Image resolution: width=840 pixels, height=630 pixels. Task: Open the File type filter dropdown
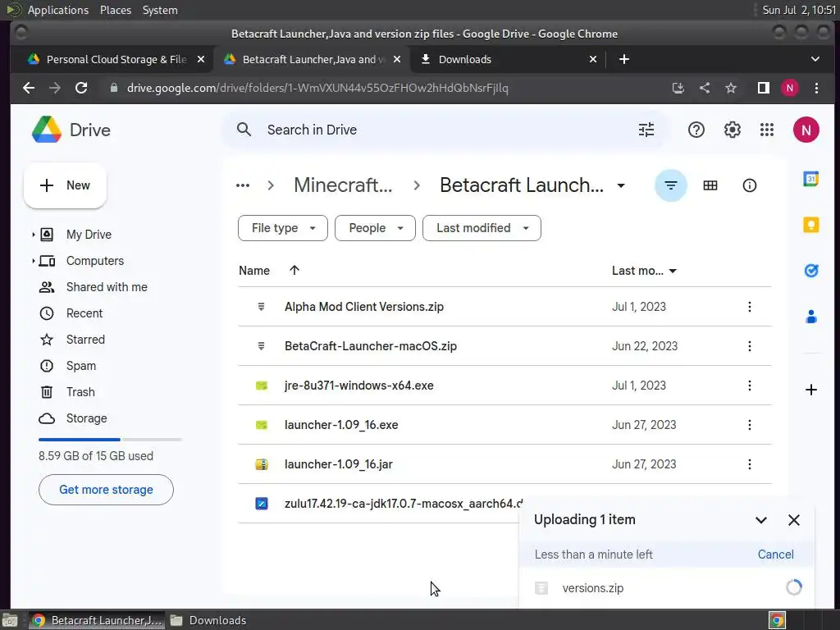283,228
